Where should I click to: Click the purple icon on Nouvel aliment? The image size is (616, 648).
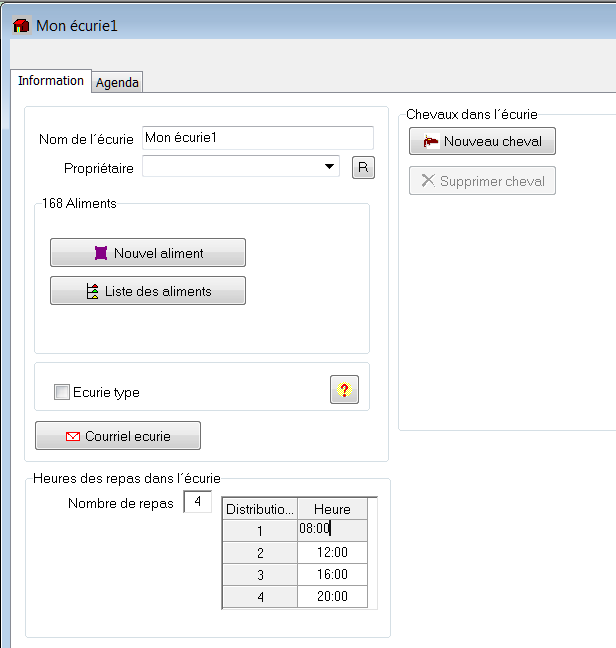tap(101, 253)
